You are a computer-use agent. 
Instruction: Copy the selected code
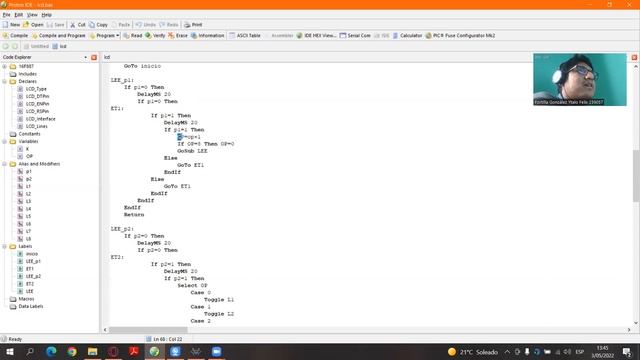coord(98,25)
